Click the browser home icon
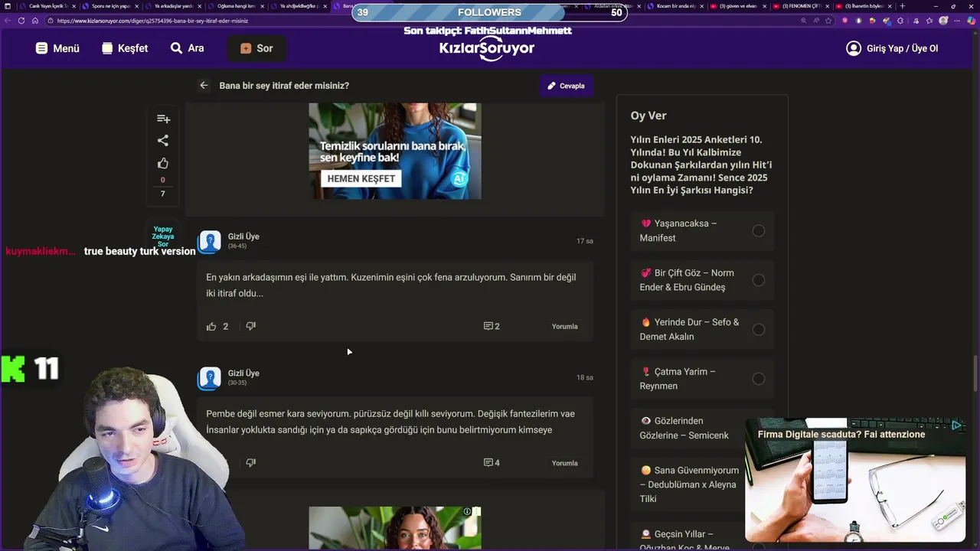 35,21
